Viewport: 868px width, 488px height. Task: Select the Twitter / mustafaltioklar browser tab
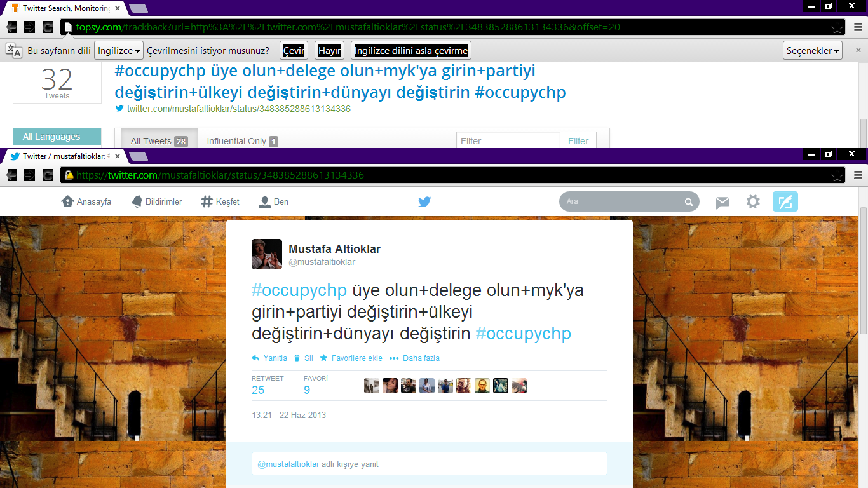[66, 156]
